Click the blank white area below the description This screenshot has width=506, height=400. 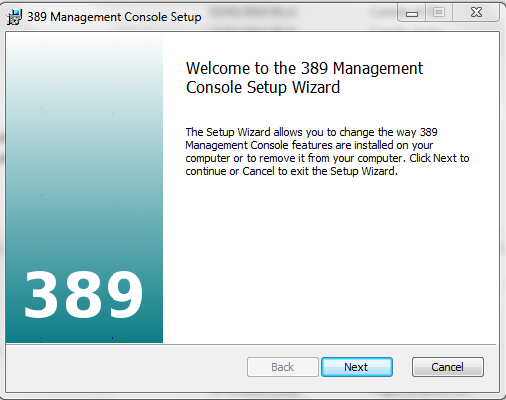[x=330, y=260]
